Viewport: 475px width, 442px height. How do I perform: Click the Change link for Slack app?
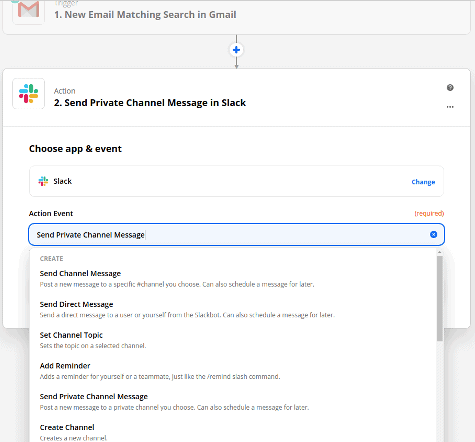pyautogui.click(x=423, y=182)
